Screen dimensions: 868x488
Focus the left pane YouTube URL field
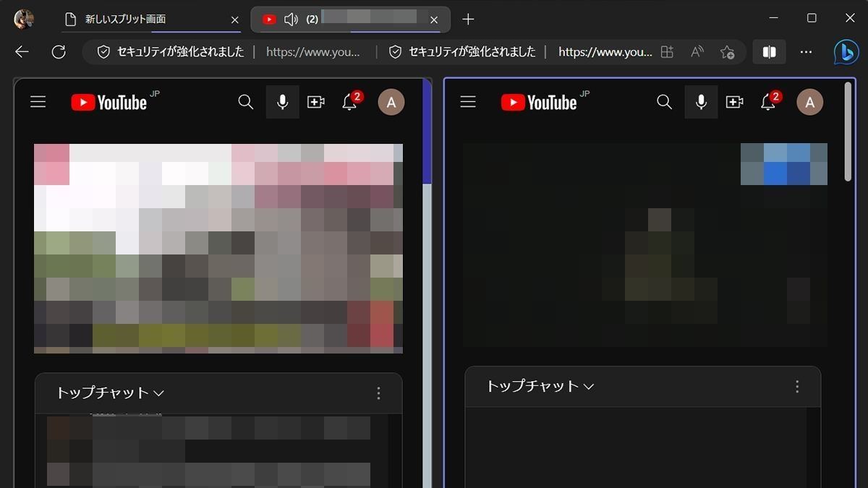click(x=313, y=52)
